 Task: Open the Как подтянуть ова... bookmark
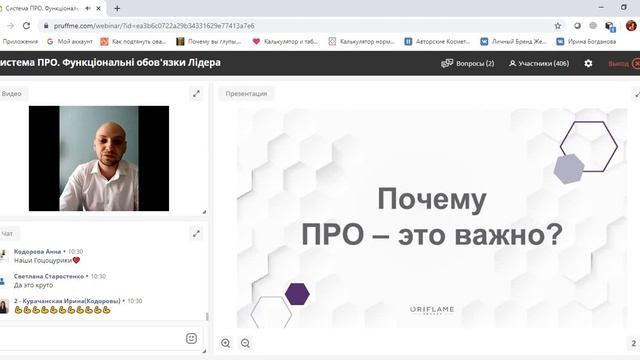(133, 42)
